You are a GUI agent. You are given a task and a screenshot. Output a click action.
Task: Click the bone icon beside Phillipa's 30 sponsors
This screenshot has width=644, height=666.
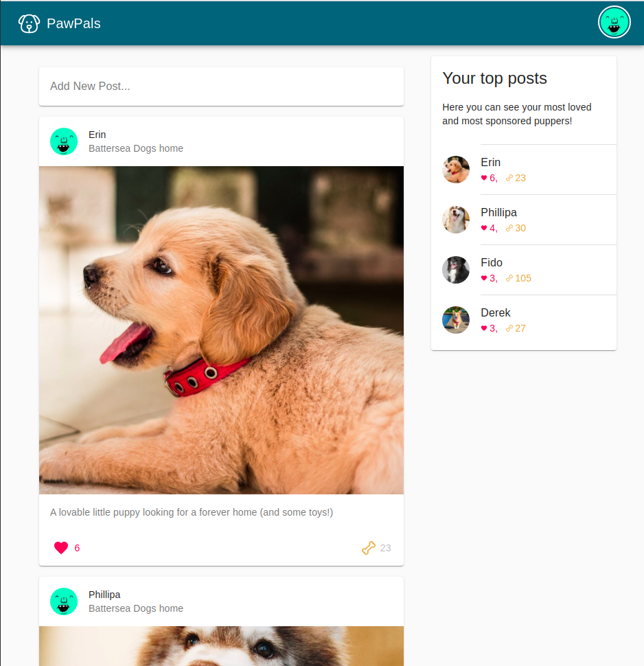tap(509, 228)
